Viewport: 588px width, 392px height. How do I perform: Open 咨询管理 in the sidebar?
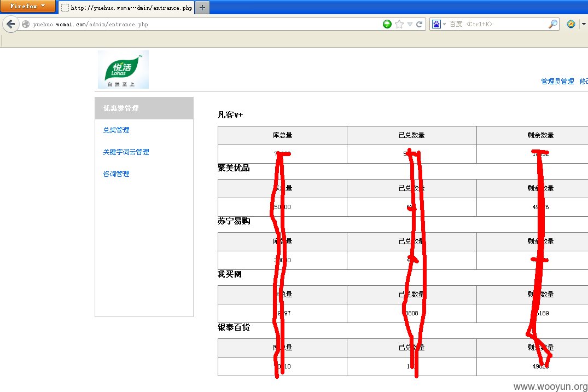pos(117,174)
